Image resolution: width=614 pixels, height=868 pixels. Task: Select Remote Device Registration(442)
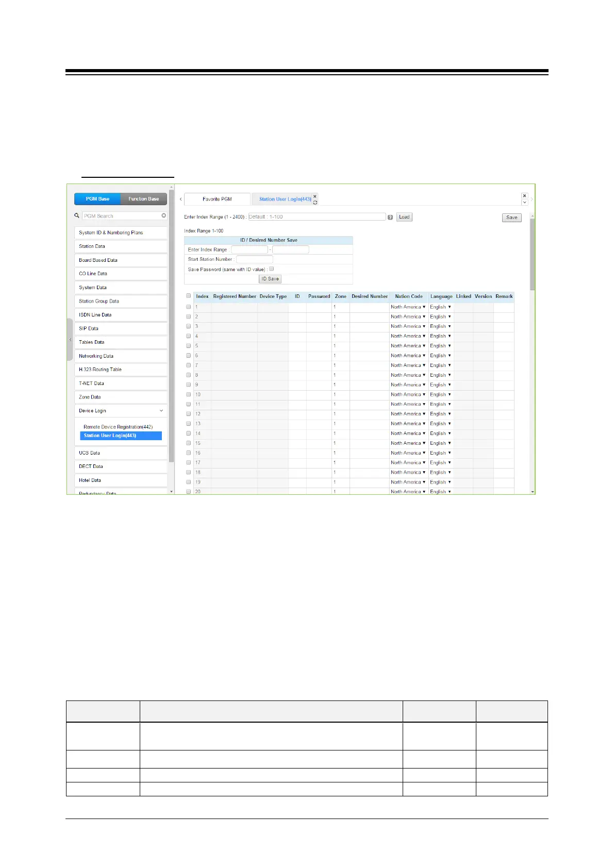coord(118,427)
